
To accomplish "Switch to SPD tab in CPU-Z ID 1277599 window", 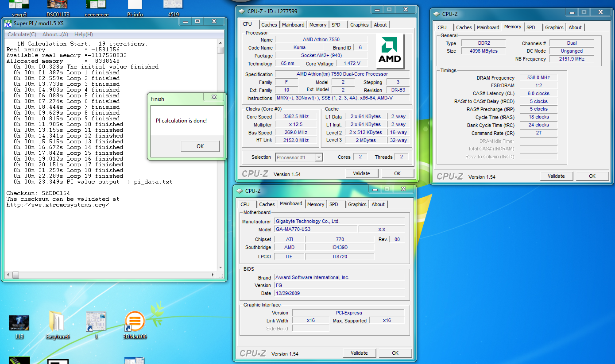I will tap(336, 25).
